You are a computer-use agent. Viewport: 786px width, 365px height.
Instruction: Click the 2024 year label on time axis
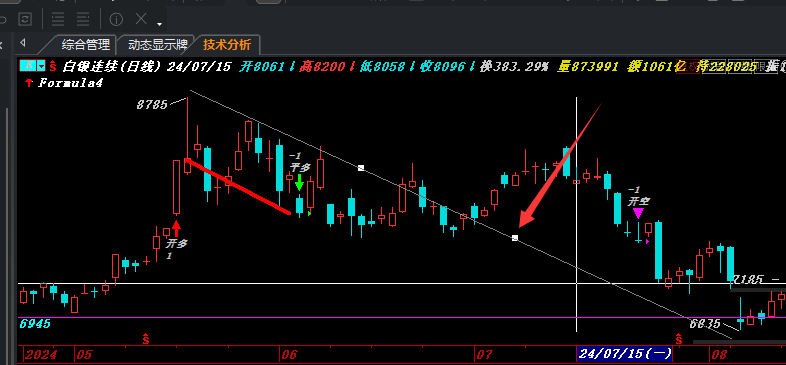[x=41, y=355]
